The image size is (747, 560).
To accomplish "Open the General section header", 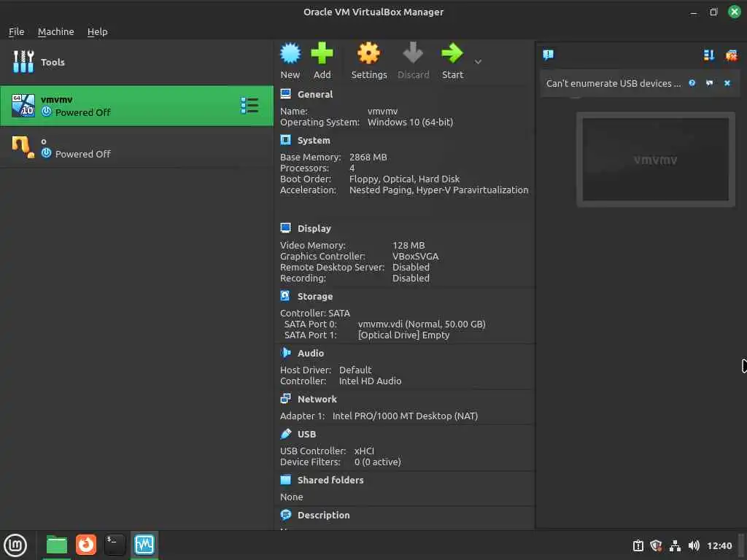I will coord(315,94).
